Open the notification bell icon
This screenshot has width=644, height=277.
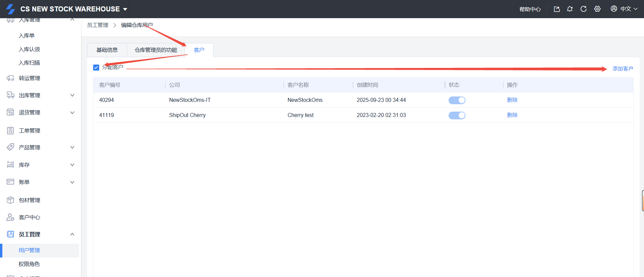click(x=570, y=9)
